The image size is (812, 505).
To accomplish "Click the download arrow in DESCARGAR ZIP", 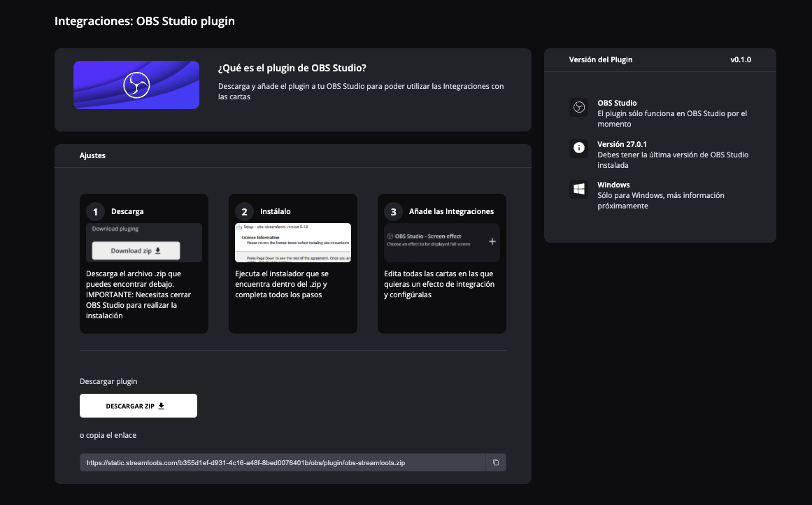I will pyautogui.click(x=161, y=406).
